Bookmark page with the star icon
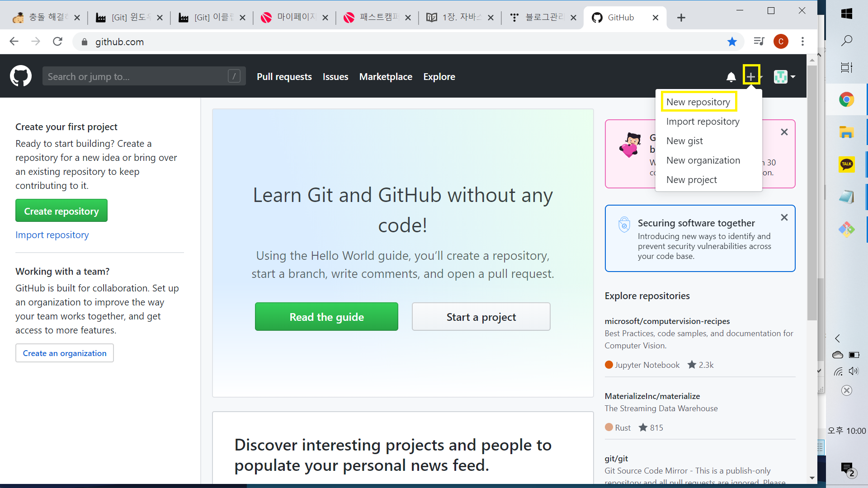 732,42
